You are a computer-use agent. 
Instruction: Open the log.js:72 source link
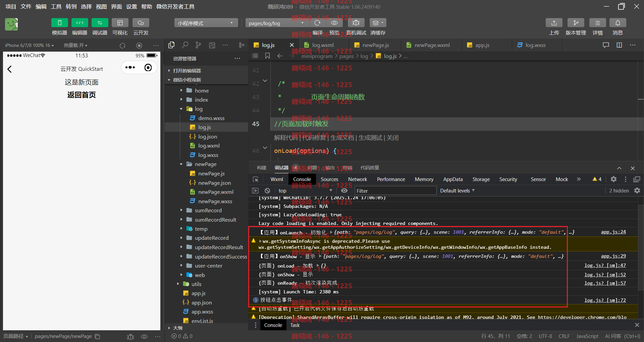tap(605, 300)
